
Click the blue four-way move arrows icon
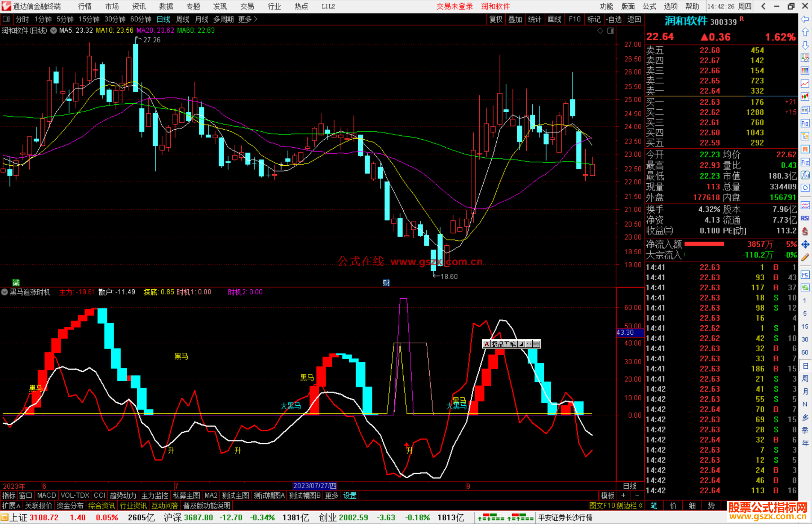pos(805,245)
